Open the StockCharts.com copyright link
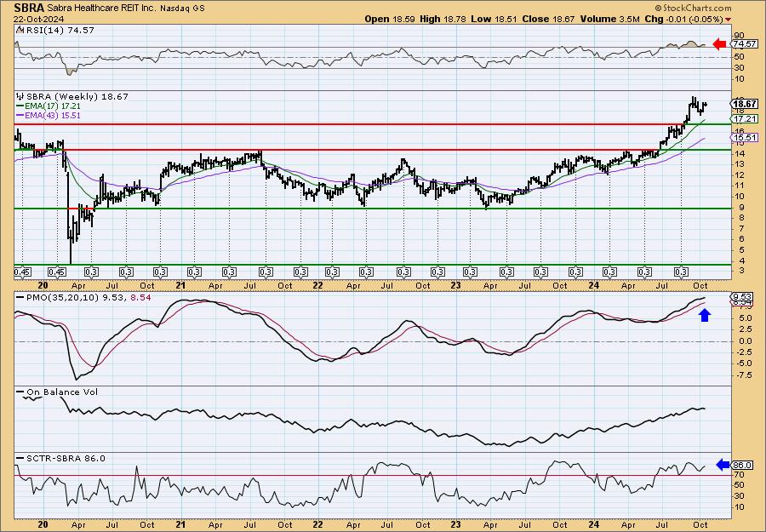 pos(693,8)
